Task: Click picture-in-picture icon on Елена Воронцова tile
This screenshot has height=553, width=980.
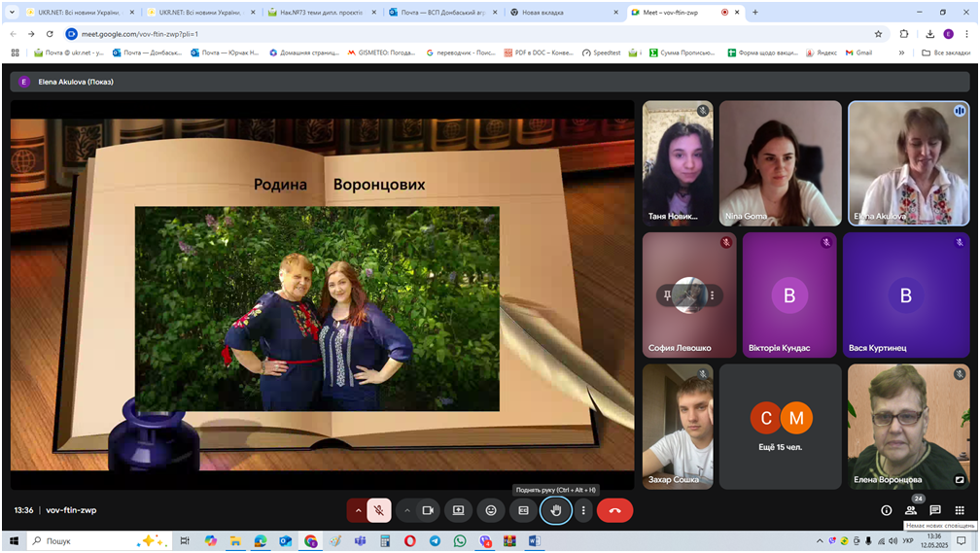Action: pyautogui.click(x=960, y=480)
